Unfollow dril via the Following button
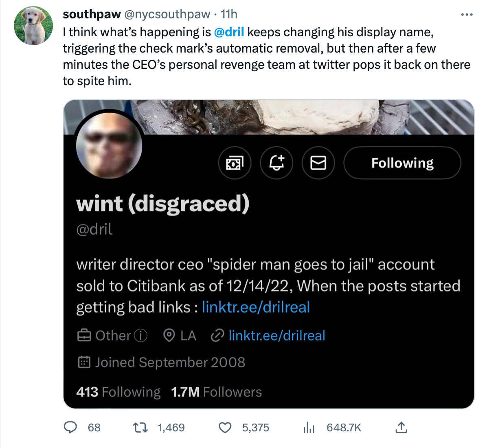Viewport: 487px width, 448px height. [x=402, y=163]
